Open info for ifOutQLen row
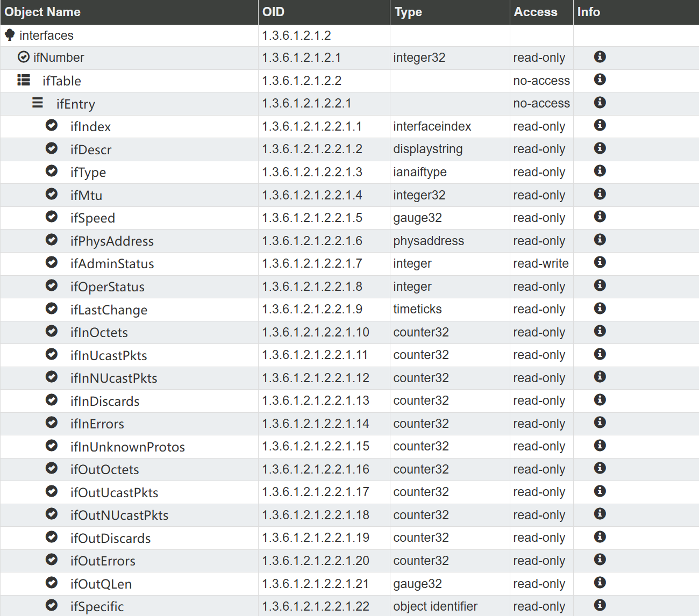 (x=600, y=583)
